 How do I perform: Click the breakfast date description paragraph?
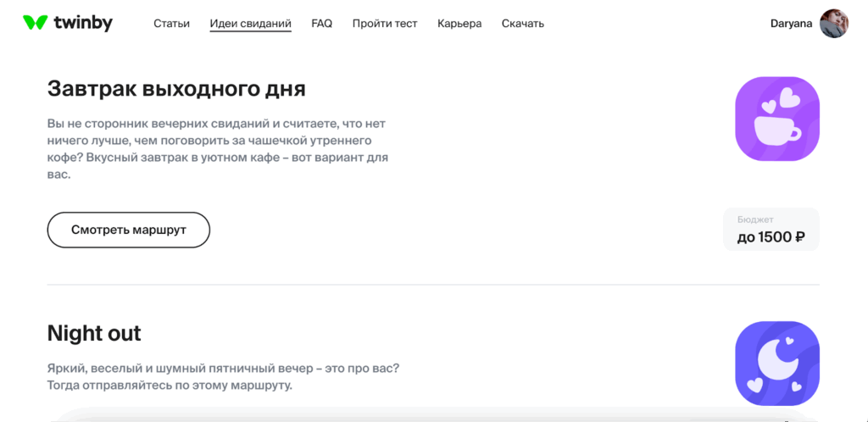pos(217,149)
